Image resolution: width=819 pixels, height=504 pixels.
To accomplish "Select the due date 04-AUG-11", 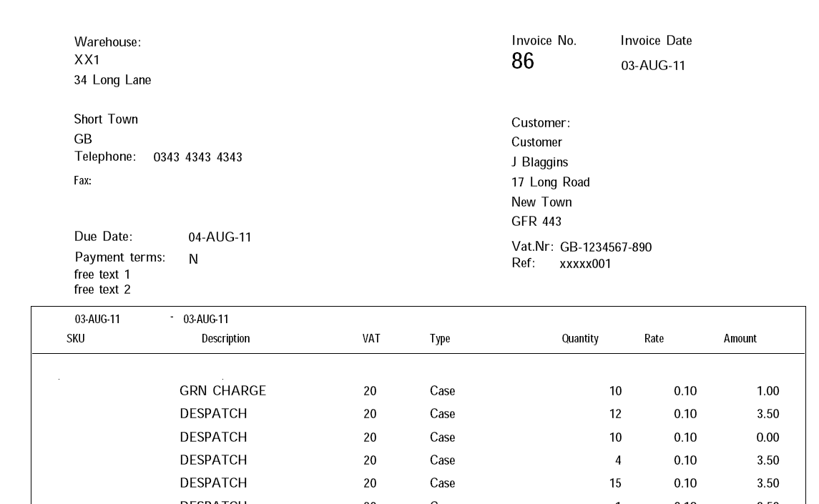I will pyautogui.click(x=220, y=237).
